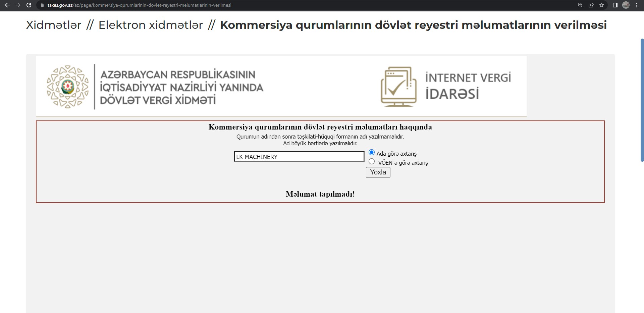Click the İnternet Vergi İdarəsi monitor logo
This screenshot has width=644, height=313.
click(x=398, y=87)
